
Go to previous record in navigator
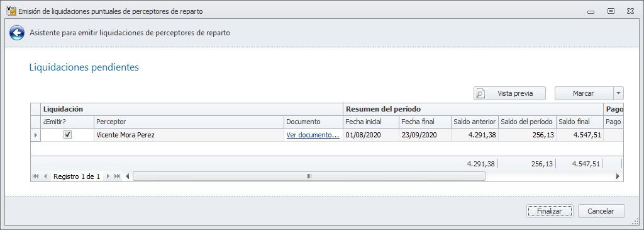(45, 176)
